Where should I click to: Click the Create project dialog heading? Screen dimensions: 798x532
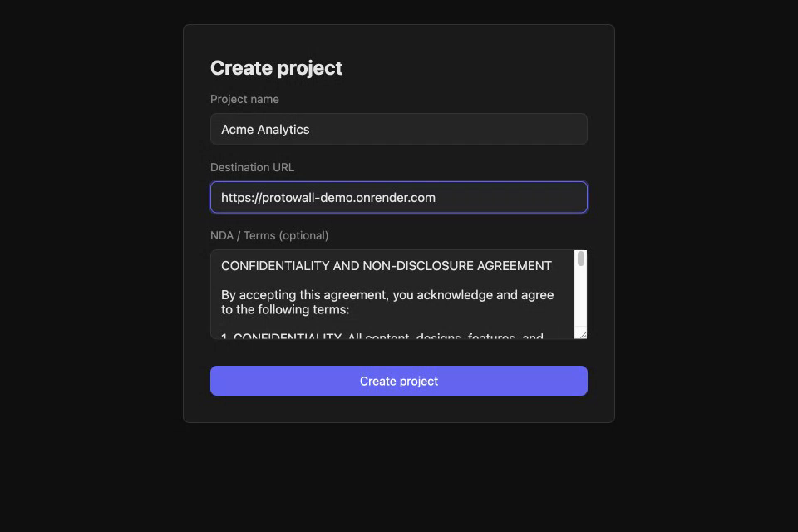(x=276, y=67)
